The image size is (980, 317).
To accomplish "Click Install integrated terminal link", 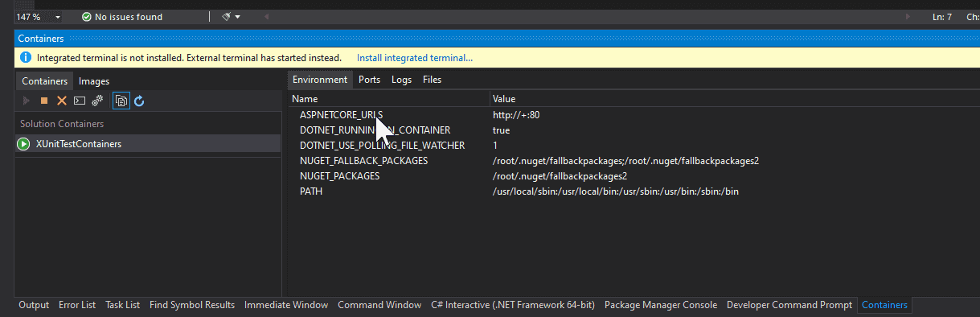I will click(x=415, y=58).
